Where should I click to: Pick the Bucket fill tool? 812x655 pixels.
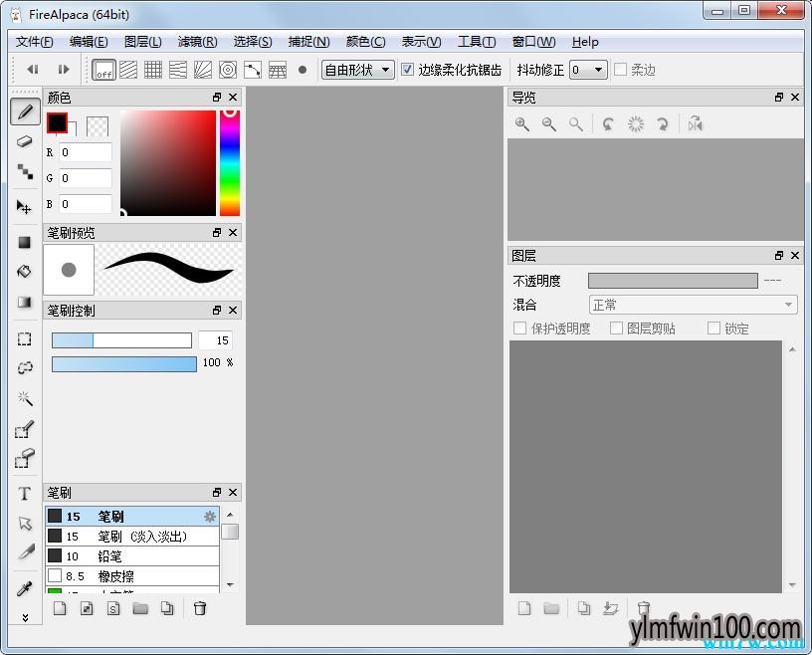click(24, 272)
